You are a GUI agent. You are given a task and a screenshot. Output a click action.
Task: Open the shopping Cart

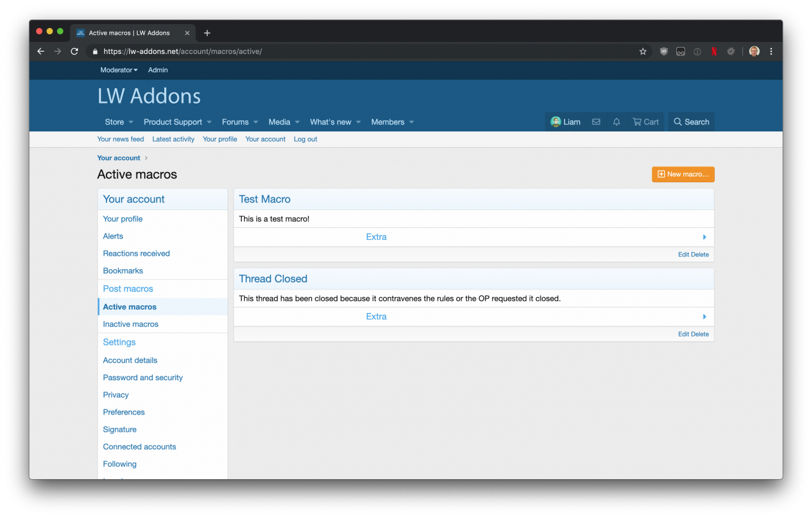tap(645, 122)
